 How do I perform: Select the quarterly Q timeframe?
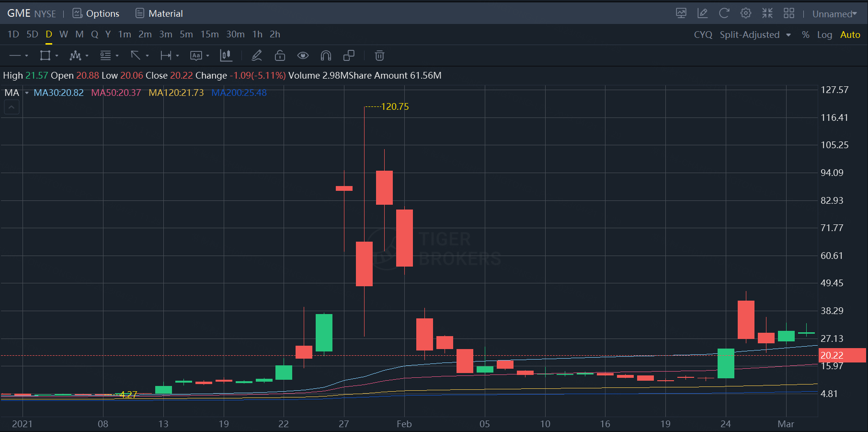[x=95, y=34]
